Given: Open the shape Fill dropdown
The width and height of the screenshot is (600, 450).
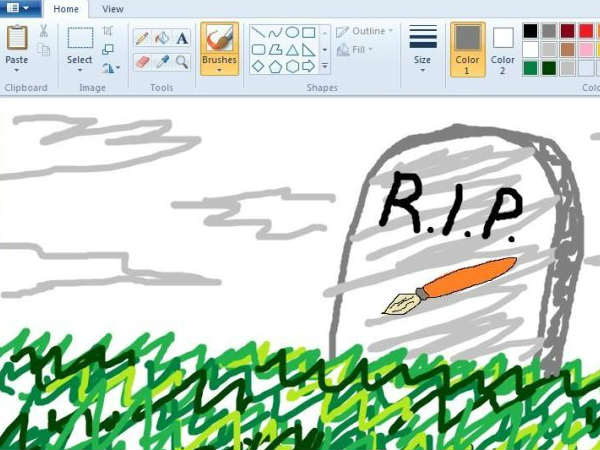Looking at the screenshot, I should pos(354,50).
